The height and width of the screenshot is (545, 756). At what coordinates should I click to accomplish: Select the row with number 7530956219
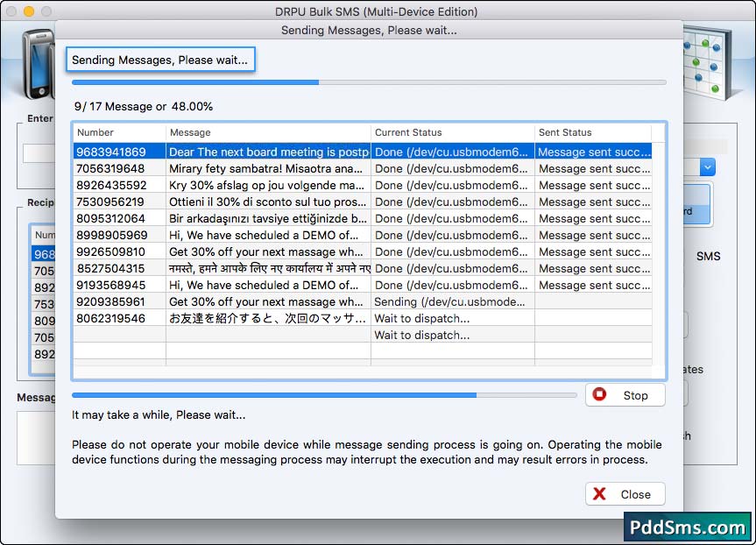[x=363, y=202]
